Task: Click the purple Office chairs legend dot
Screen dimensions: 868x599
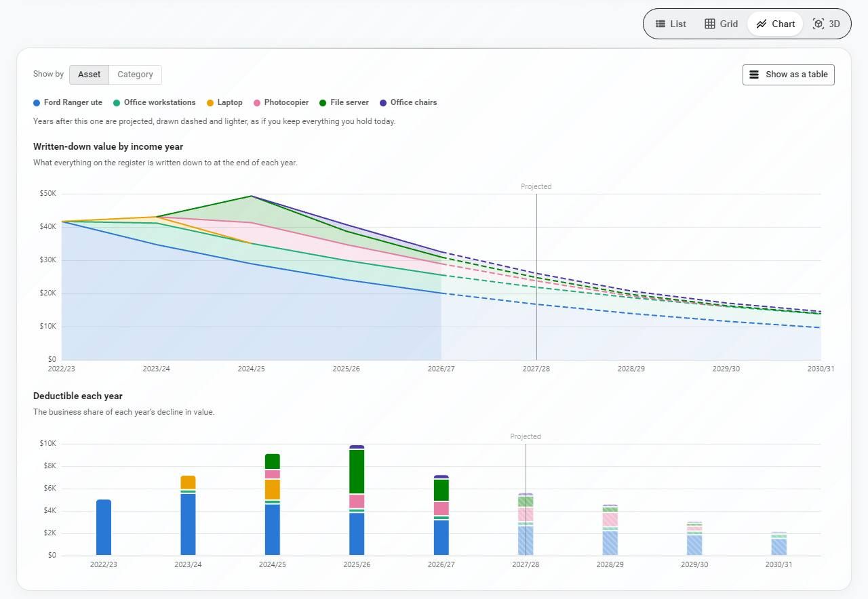Action: 383,103
